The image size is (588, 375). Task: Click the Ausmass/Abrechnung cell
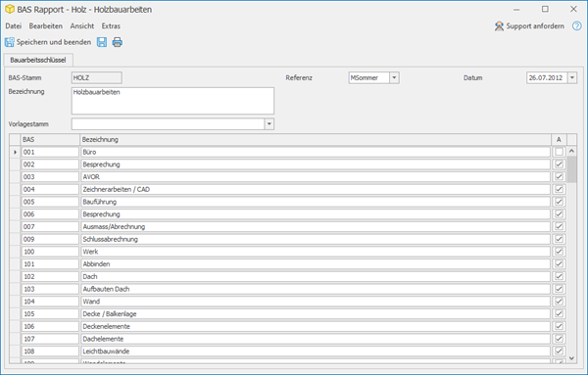pyautogui.click(x=316, y=226)
